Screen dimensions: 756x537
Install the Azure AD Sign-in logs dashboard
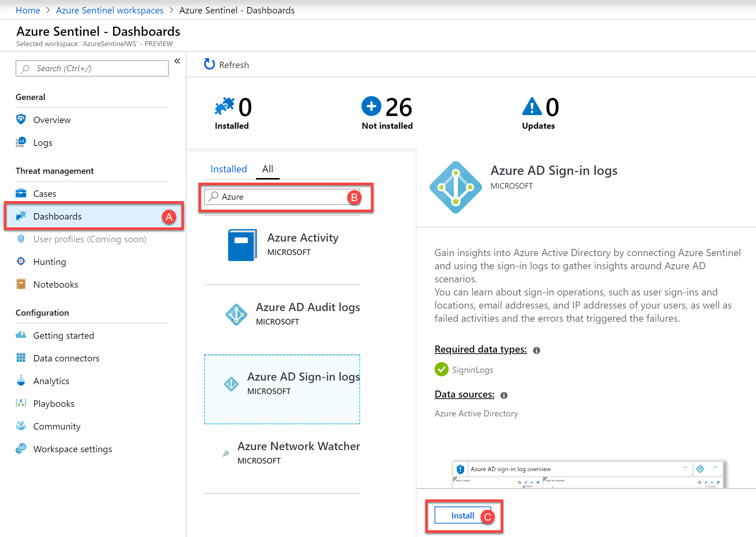[x=463, y=515]
